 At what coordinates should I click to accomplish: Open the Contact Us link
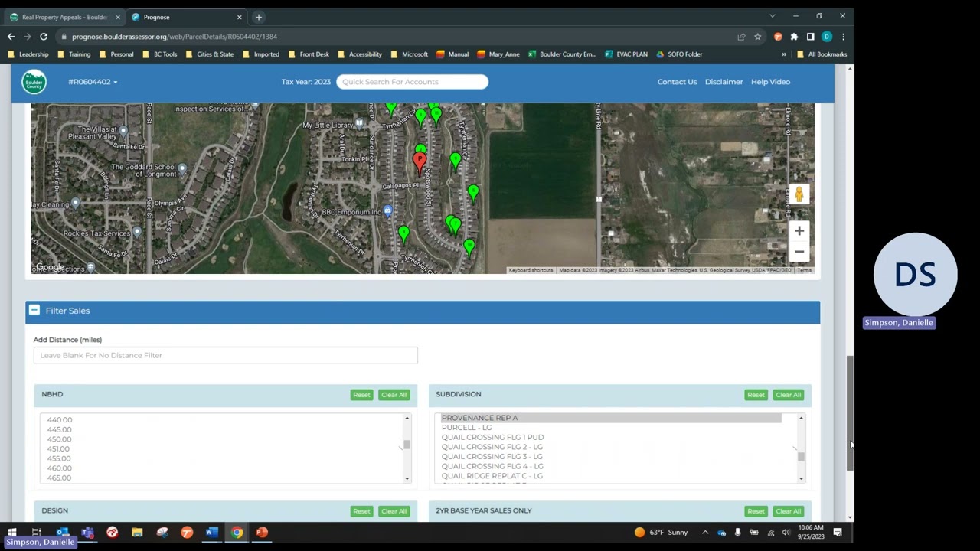[677, 82]
